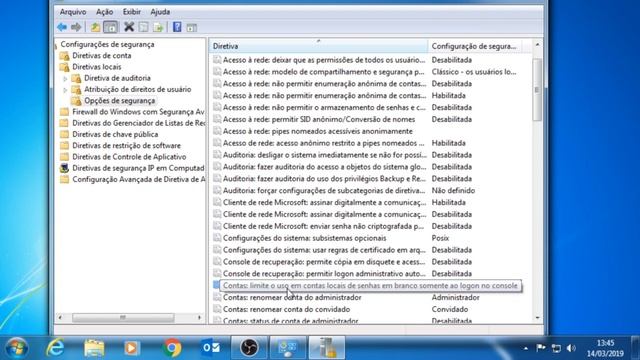Select 'Cliente de rede Microsoft: enviar senha' row

pyautogui.click(x=323, y=226)
